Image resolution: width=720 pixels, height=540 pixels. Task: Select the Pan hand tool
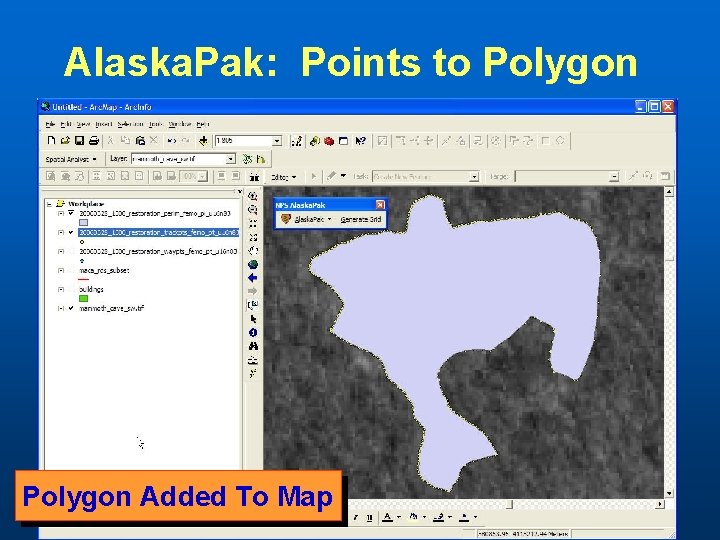click(253, 251)
